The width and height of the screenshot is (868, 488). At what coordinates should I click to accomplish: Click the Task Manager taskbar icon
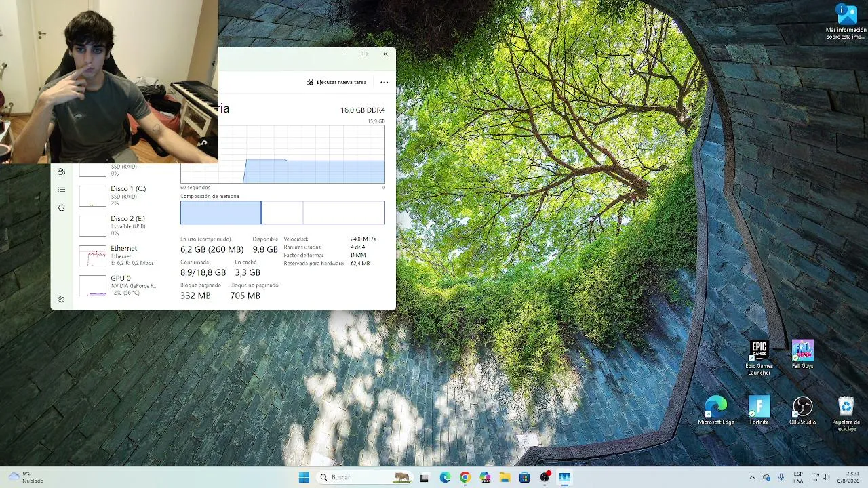[x=564, y=477]
